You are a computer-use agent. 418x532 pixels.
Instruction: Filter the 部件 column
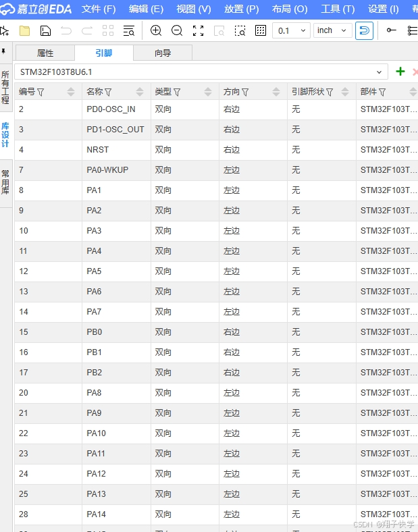pyautogui.click(x=382, y=92)
